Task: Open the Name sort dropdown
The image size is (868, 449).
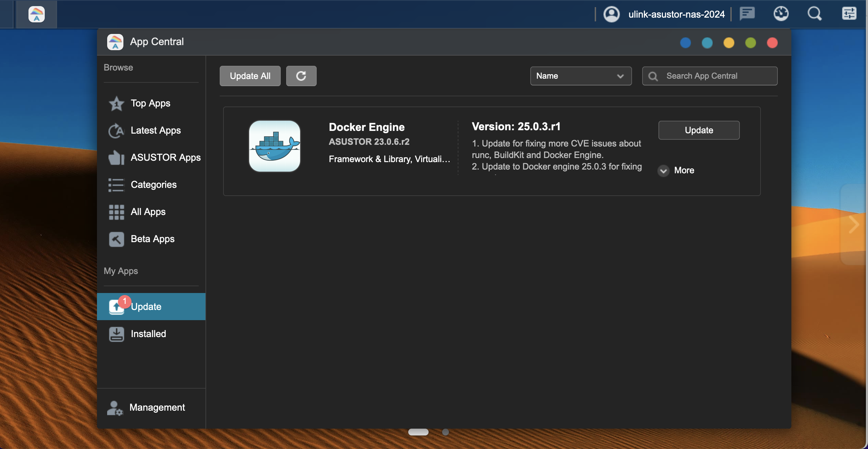Action: (580, 76)
